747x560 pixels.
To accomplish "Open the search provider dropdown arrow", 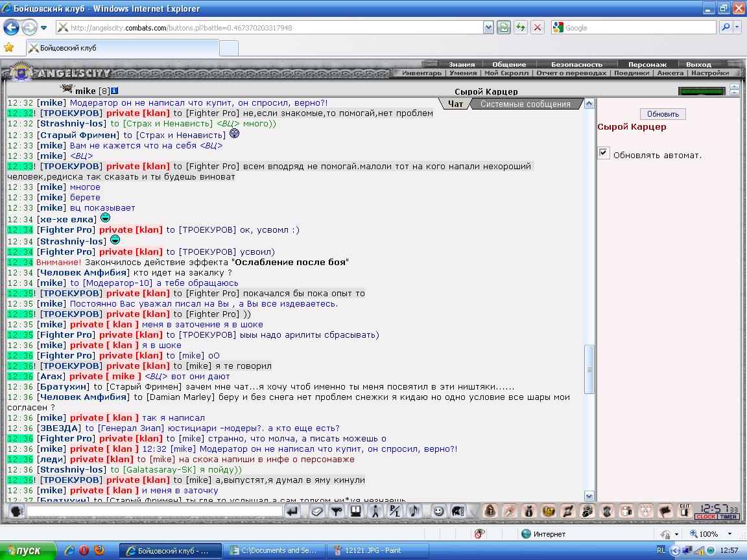I will coord(737,28).
